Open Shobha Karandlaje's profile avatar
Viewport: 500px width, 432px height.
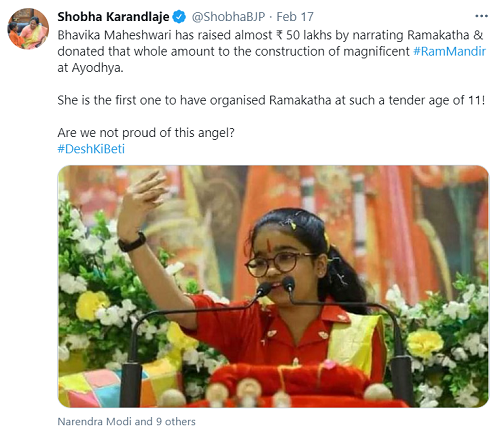28,29
